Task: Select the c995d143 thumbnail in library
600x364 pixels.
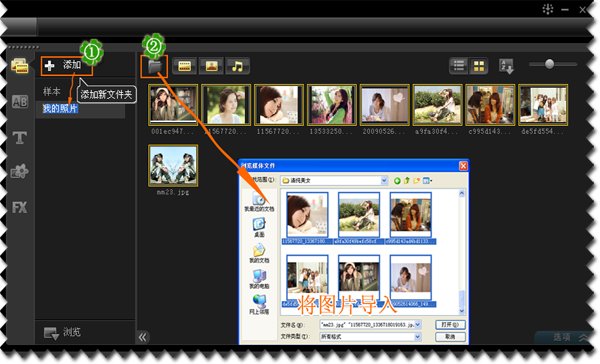Action: click(490, 105)
